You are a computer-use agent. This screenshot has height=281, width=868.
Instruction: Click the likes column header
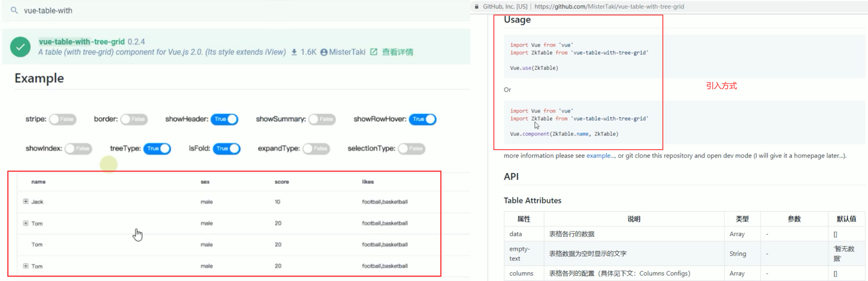[x=368, y=182]
